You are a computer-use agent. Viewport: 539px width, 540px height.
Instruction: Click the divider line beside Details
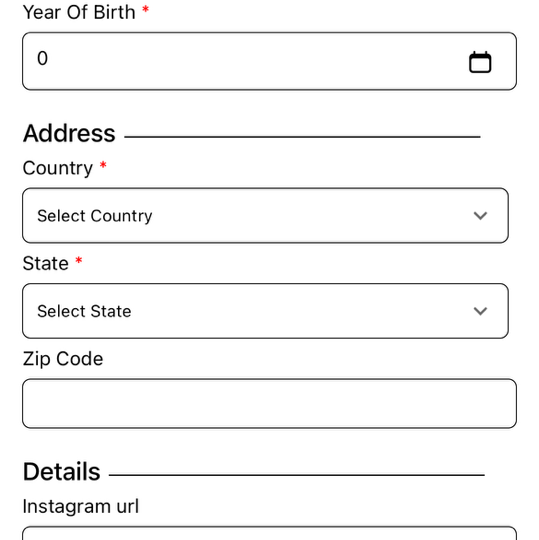click(x=297, y=475)
